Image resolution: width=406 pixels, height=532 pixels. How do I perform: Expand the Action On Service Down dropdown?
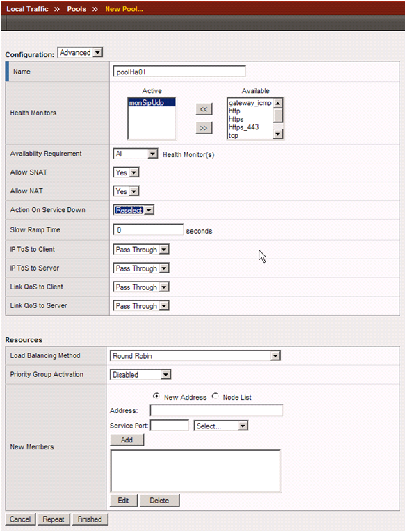click(133, 210)
